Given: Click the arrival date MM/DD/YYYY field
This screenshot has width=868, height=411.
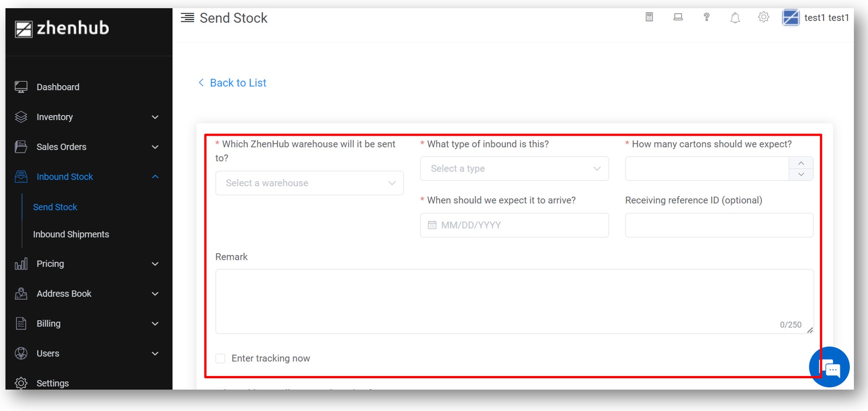Looking at the screenshot, I should click(514, 225).
